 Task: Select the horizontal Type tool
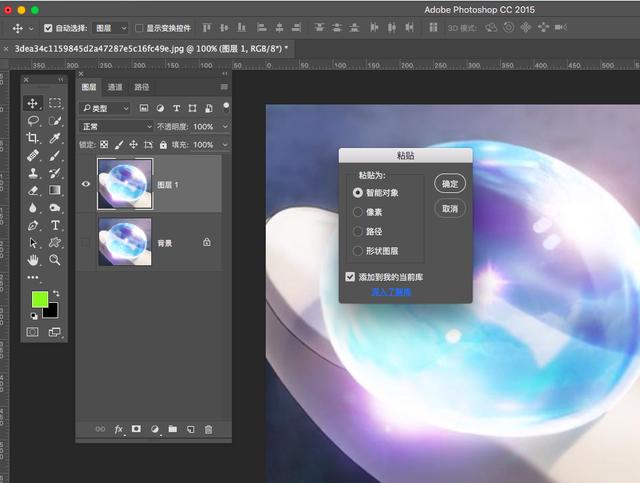pyautogui.click(x=55, y=225)
